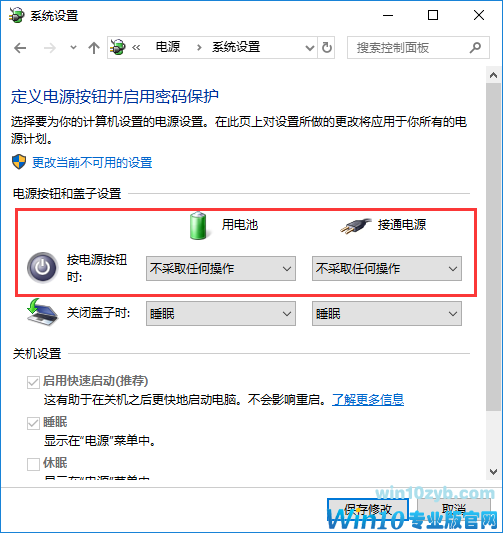Screen dimensions: 503x533
Task: Toggle the 睡眠 checkbox
Action: point(33,423)
